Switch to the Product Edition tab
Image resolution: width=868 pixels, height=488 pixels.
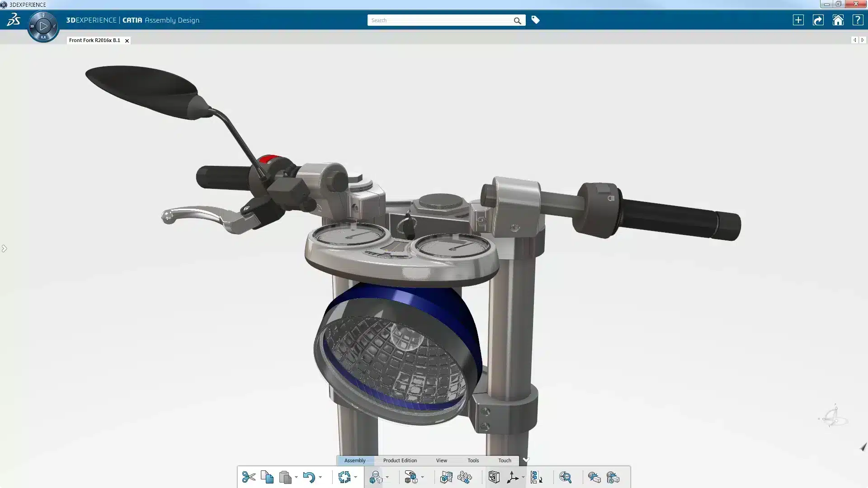(x=400, y=460)
